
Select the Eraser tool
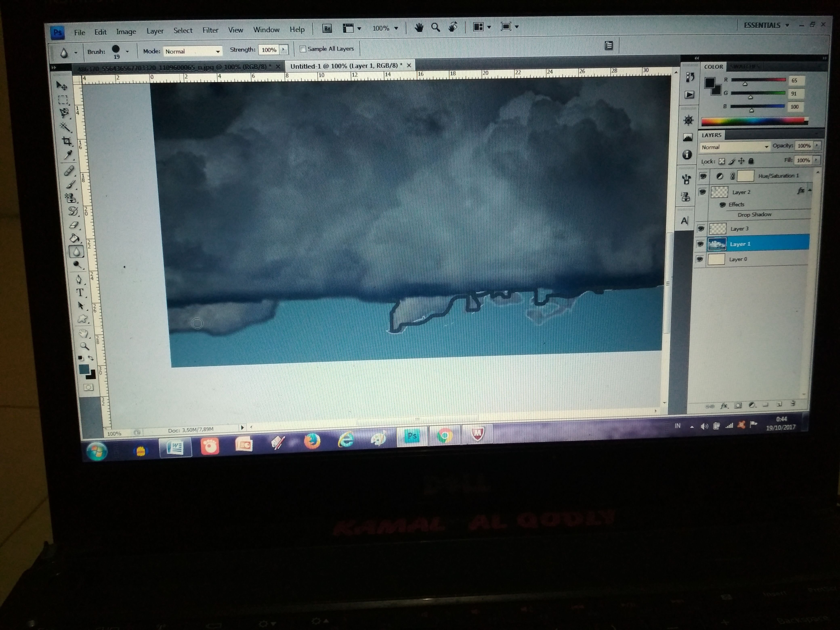pyautogui.click(x=74, y=225)
